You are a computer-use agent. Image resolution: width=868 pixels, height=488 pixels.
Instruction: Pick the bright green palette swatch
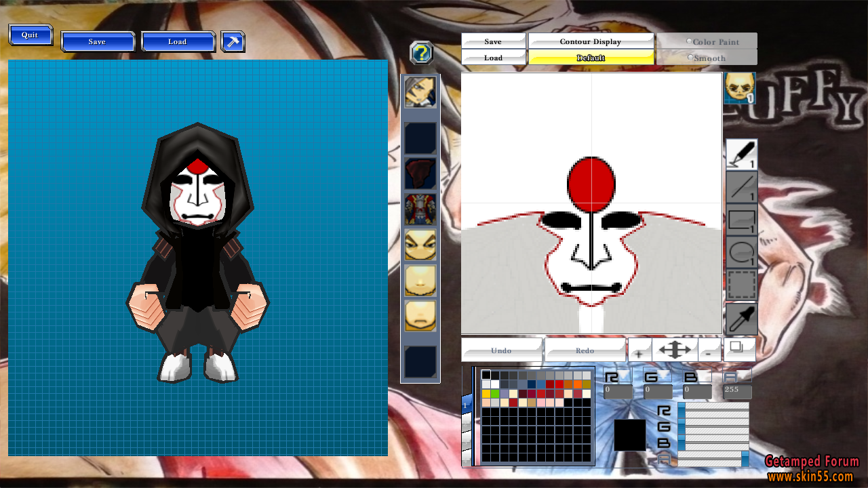(495, 394)
